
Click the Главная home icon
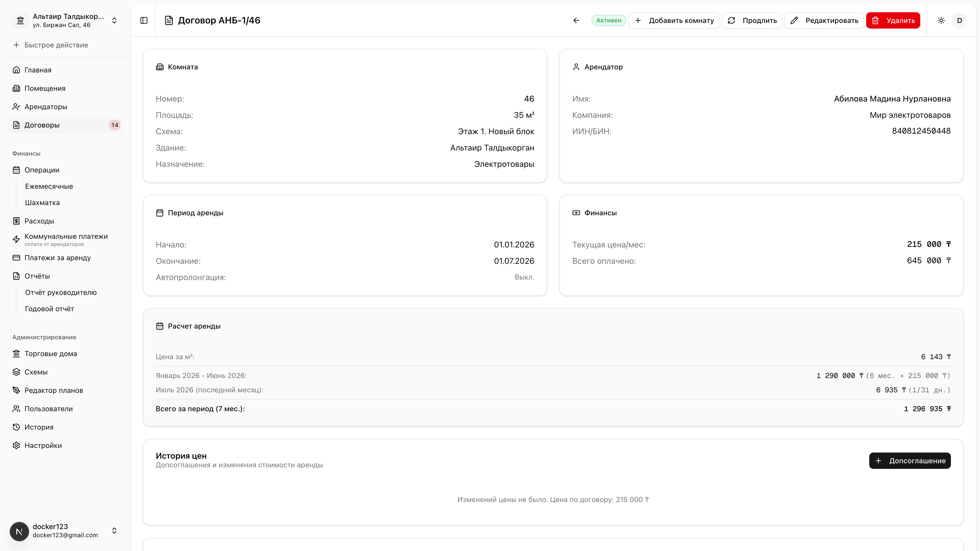[16, 70]
